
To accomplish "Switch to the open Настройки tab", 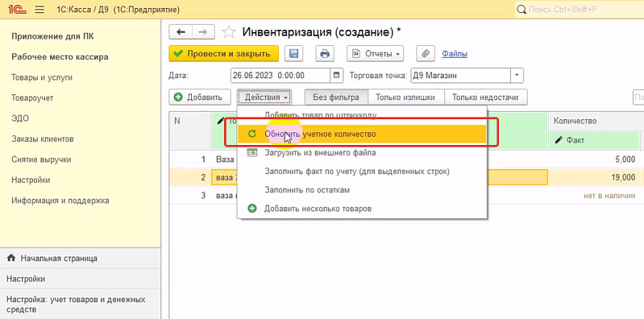I will coord(80,279).
